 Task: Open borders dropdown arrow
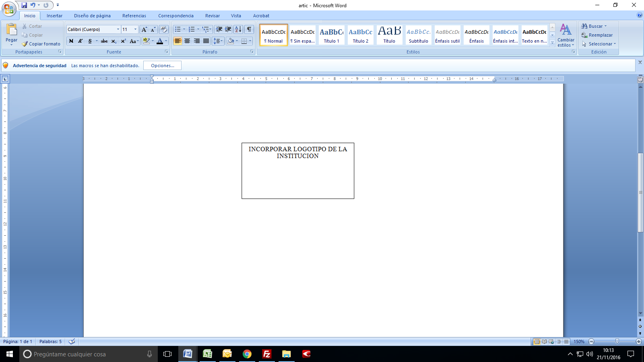pos(250,41)
